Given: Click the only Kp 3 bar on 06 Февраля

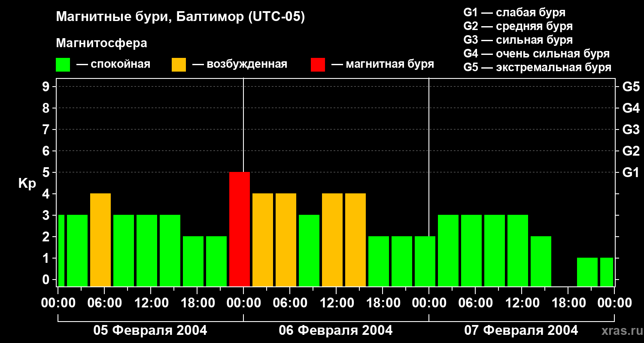Looking at the screenshot, I should 309,250.
